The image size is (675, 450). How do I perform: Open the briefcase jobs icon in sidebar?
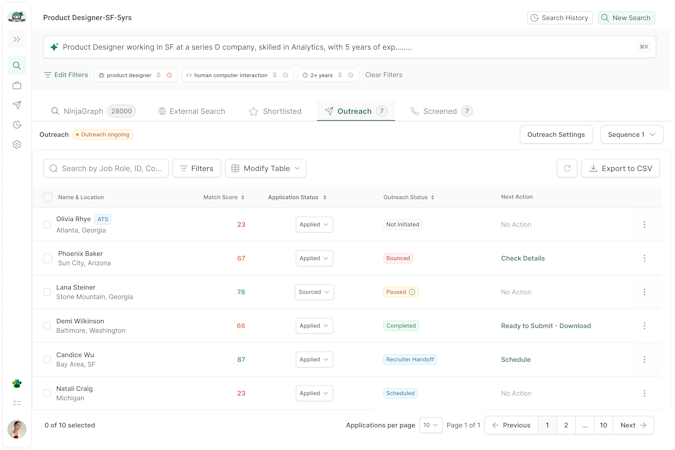pyautogui.click(x=17, y=85)
